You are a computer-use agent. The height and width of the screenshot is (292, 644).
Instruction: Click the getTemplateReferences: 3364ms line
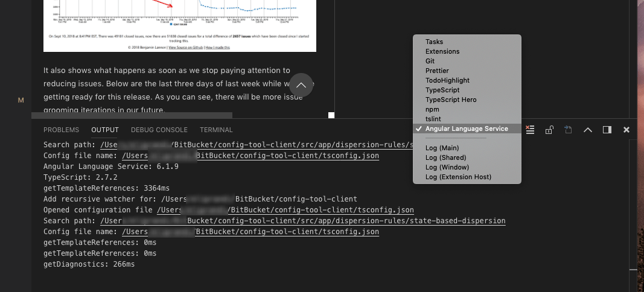pyautogui.click(x=106, y=188)
